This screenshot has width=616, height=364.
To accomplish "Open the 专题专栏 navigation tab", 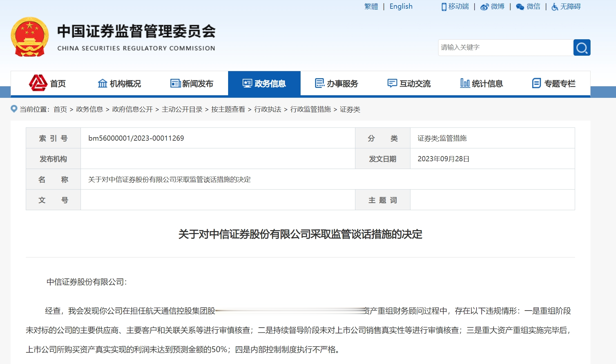I will 554,83.
